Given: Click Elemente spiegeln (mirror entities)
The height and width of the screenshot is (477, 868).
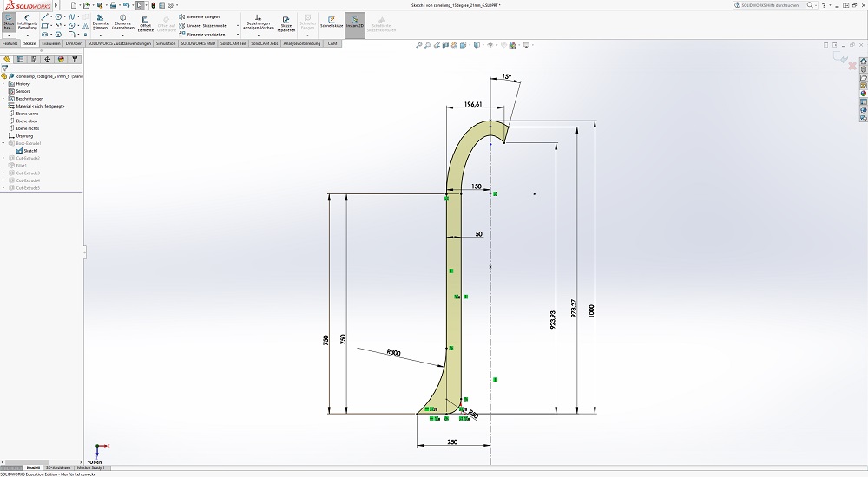Looking at the screenshot, I should pyautogui.click(x=199, y=17).
